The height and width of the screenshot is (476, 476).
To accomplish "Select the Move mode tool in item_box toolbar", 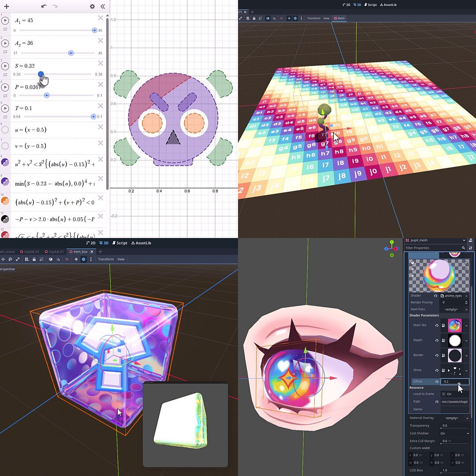I will tap(3, 259).
